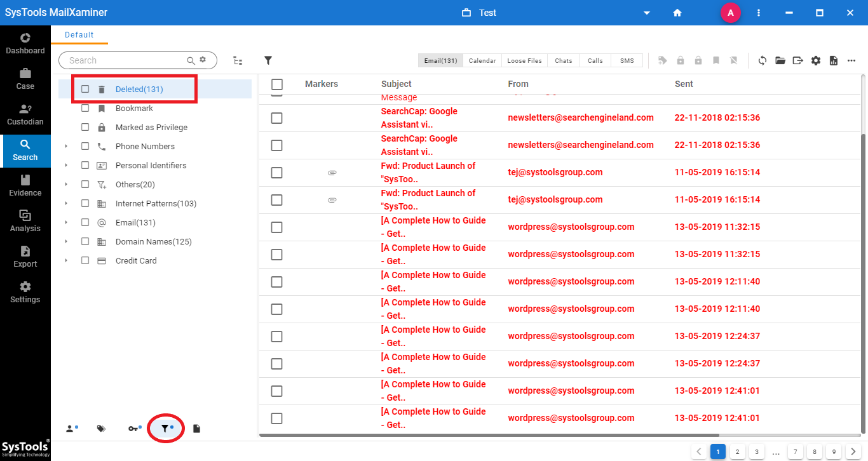The height and width of the screenshot is (461, 868).
Task: Open the title bar vertical dots menu
Action: 759,13
